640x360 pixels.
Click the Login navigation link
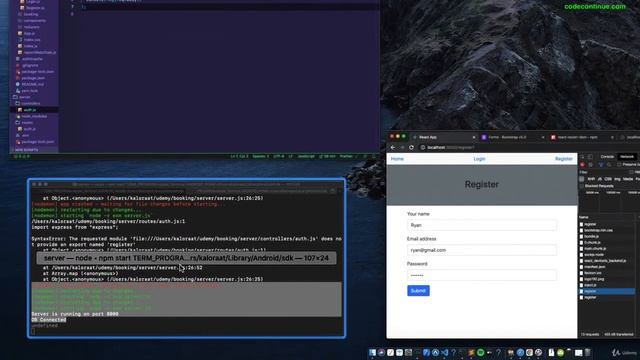point(479,159)
